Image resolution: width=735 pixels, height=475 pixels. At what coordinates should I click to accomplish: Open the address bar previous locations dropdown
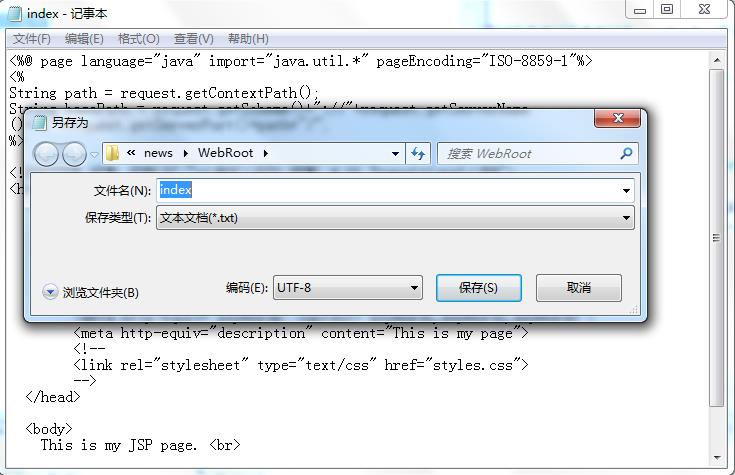[396, 153]
